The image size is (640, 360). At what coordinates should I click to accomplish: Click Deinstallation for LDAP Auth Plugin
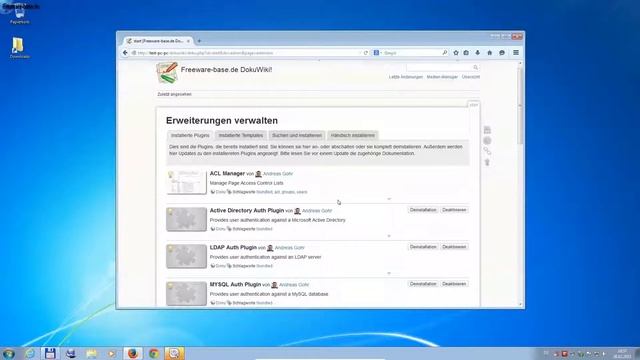point(423,247)
